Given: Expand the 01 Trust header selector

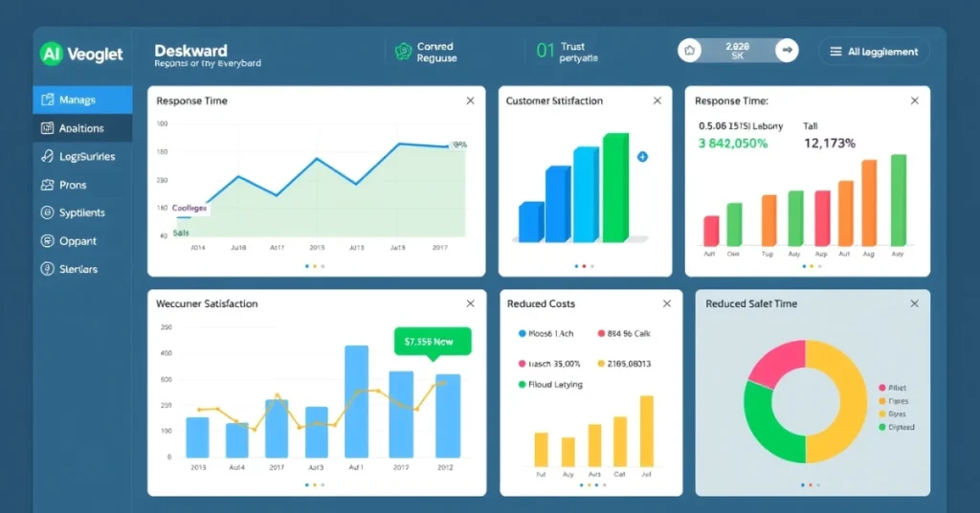Looking at the screenshot, I should (565, 52).
